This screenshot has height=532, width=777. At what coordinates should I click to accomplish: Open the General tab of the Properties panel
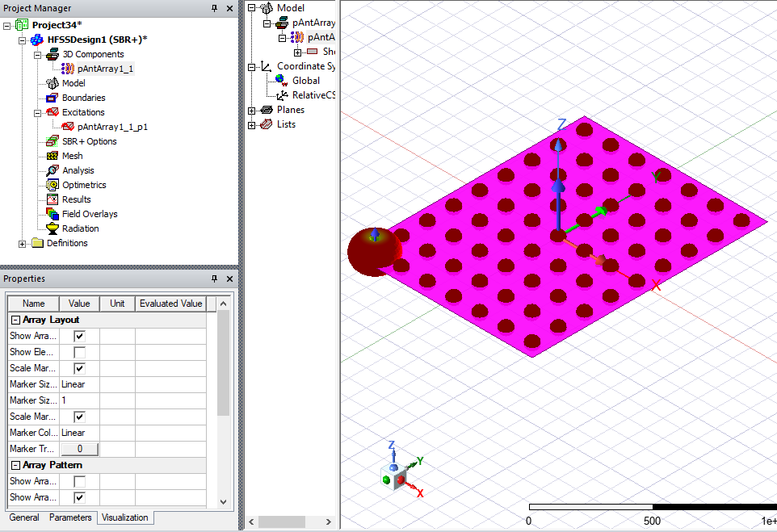point(23,517)
